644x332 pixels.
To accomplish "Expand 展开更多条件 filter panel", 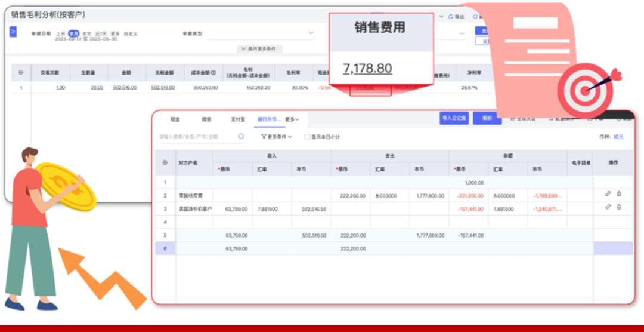I will [259, 48].
